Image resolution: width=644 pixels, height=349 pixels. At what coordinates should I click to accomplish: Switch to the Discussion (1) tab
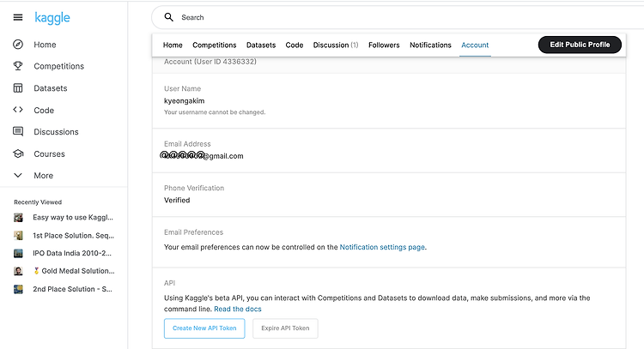[x=336, y=45]
